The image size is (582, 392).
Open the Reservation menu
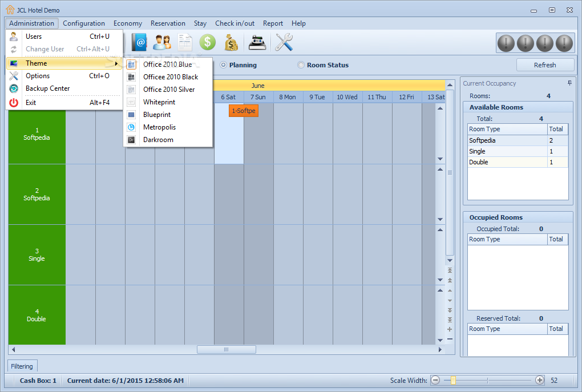tap(168, 23)
